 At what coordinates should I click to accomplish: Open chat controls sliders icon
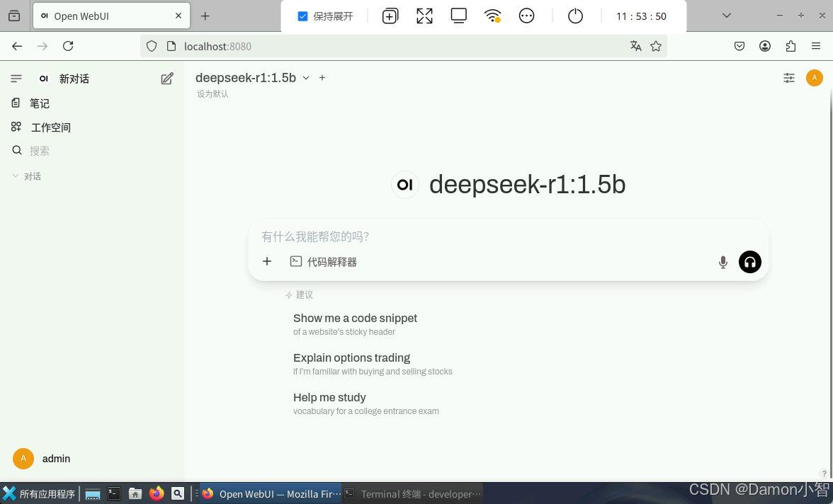click(789, 78)
